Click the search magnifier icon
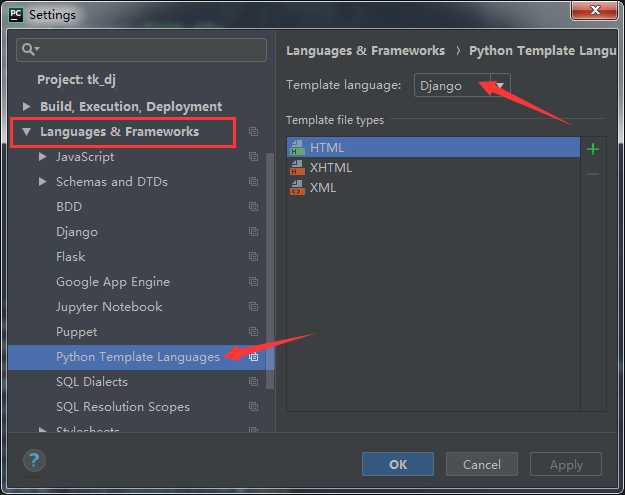Screen dimensions: 625x495 tap(28, 49)
